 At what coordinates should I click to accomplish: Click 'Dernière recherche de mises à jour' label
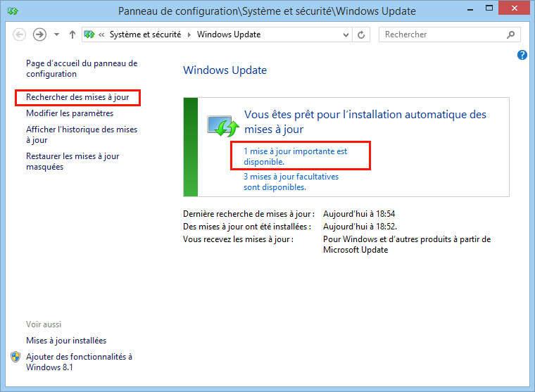(248, 214)
